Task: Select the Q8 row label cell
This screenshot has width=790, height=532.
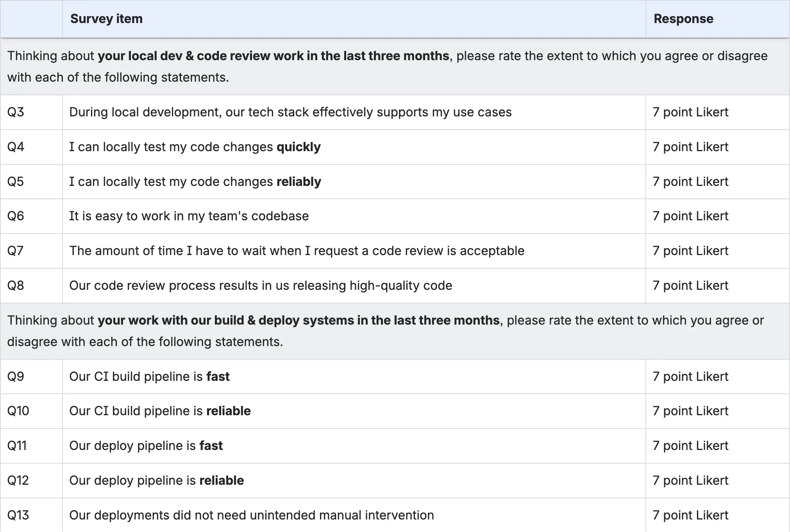Action: 16,286
